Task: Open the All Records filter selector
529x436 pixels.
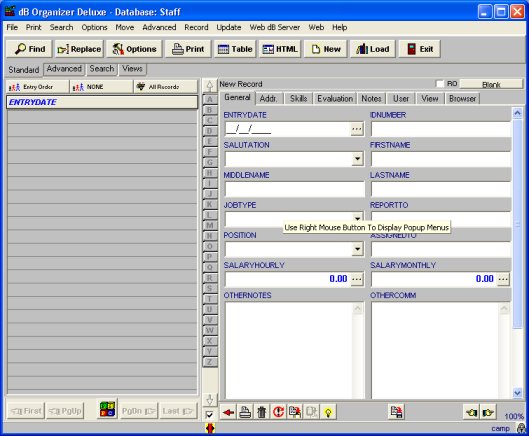Action: (x=166, y=87)
